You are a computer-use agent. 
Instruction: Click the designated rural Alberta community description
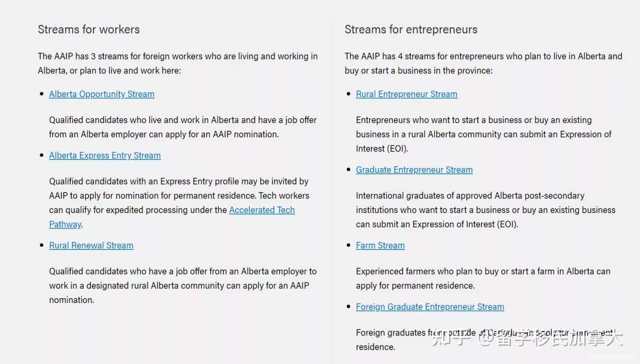[183, 285]
